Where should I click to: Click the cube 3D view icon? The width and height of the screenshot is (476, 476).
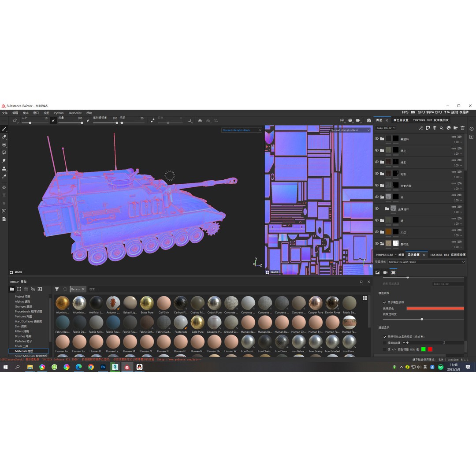(x=350, y=120)
